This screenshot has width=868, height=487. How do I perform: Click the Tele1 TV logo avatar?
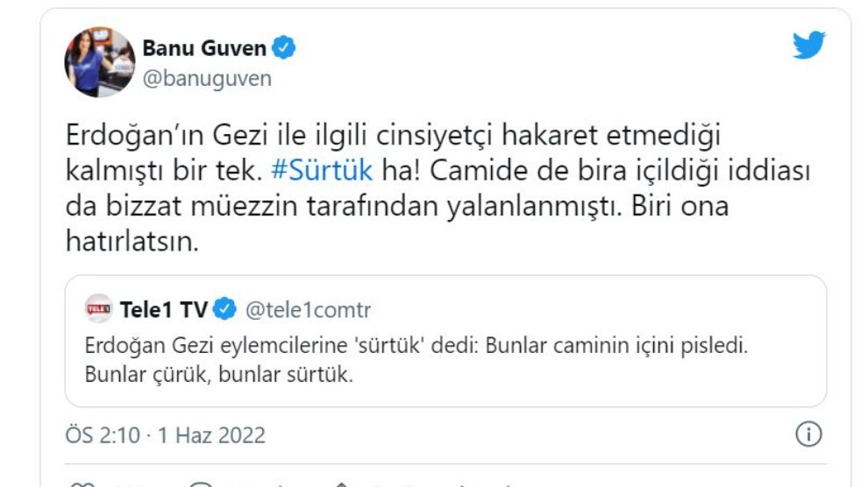(x=99, y=308)
